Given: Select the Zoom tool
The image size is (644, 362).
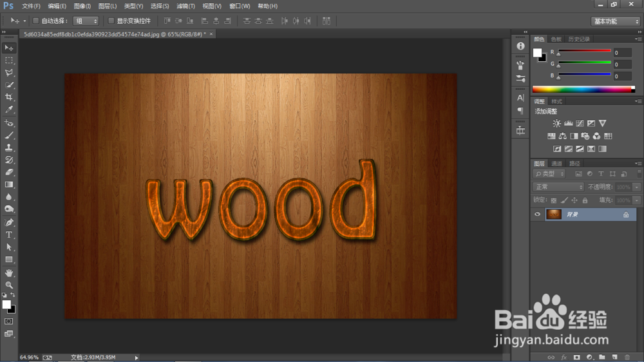Looking at the screenshot, I should point(8,285).
